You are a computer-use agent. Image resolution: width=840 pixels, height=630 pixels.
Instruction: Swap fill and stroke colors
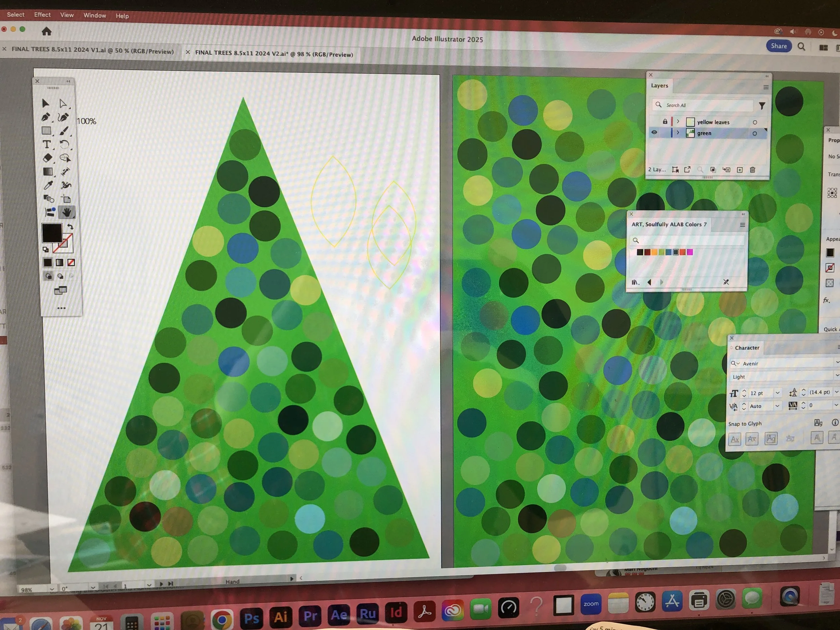click(x=70, y=227)
